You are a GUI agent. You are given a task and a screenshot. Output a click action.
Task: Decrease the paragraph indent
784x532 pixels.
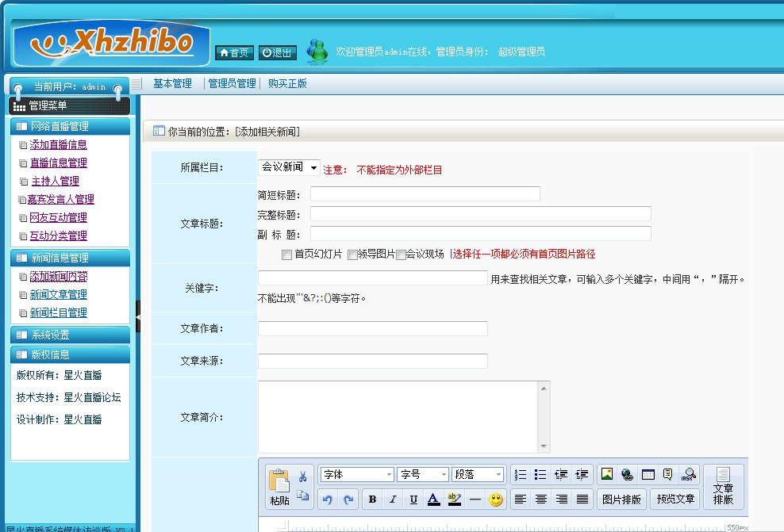(x=561, y=474)
